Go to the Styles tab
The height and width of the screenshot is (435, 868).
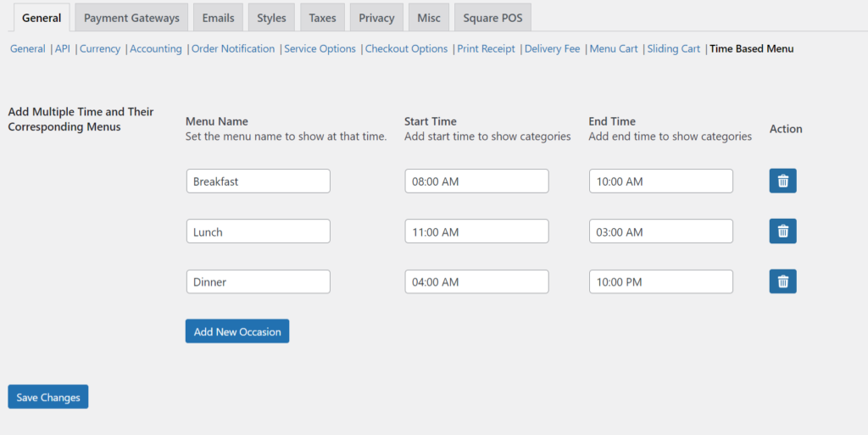[x=271, y=18]
